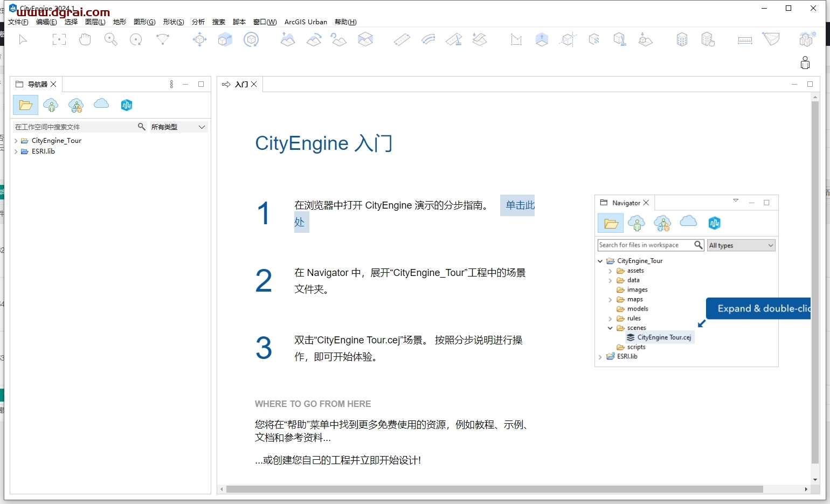Open the 文件(F) menu
Image resolution: width=830 pixels, height=504 pixels.
click(18, 22)
